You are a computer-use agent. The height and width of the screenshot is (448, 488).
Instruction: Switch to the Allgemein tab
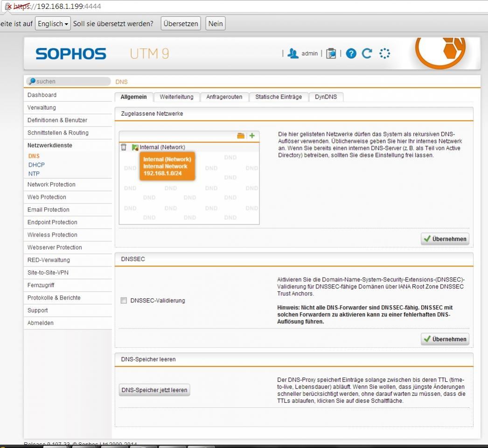133,97
